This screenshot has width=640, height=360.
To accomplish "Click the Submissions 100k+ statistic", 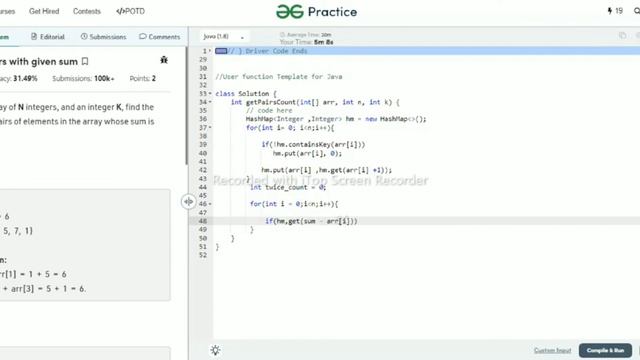I will (83, 78).
